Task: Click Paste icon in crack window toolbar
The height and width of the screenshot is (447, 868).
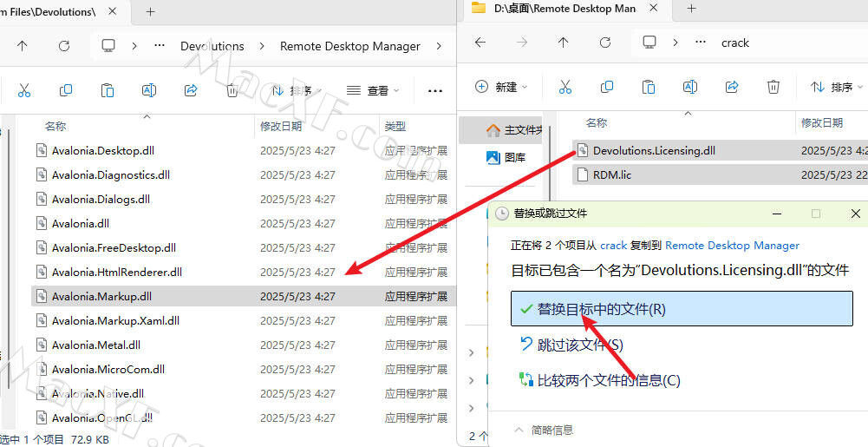Action: point(649,87)
